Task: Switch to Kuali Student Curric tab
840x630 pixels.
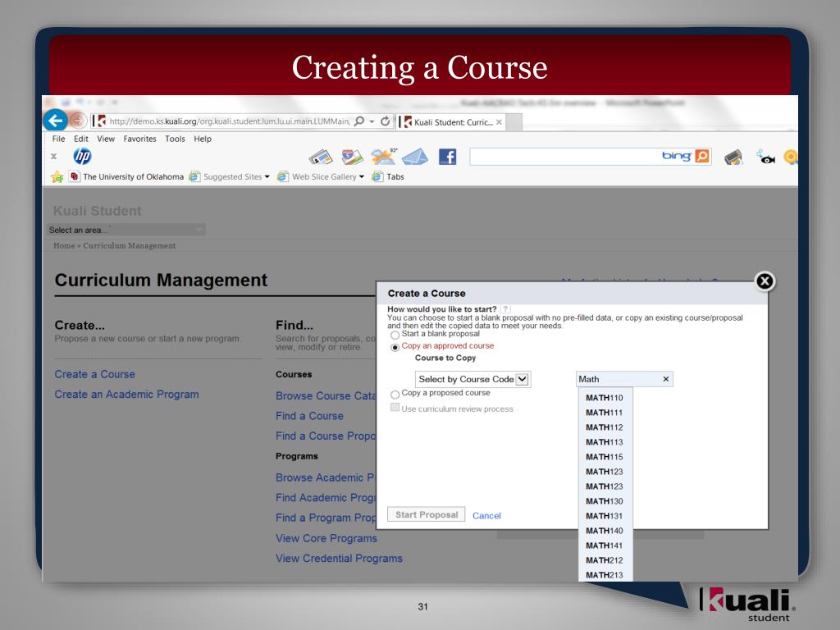Action: (452, 122)
